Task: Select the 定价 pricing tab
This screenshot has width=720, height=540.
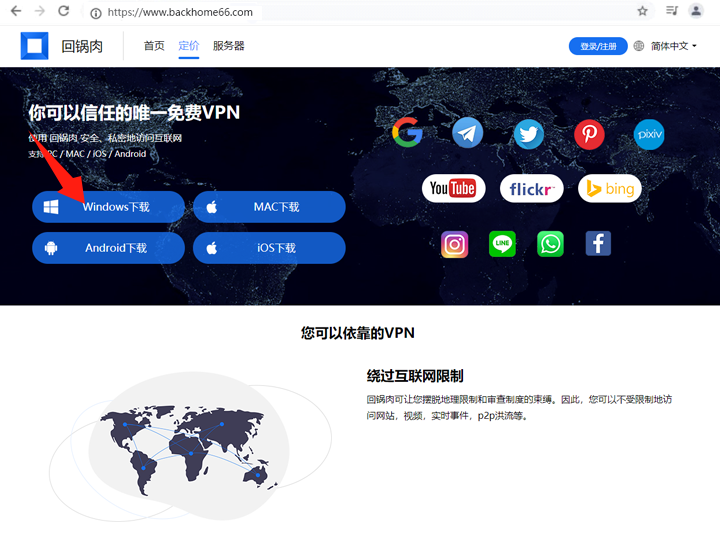Action: (188, 46)
